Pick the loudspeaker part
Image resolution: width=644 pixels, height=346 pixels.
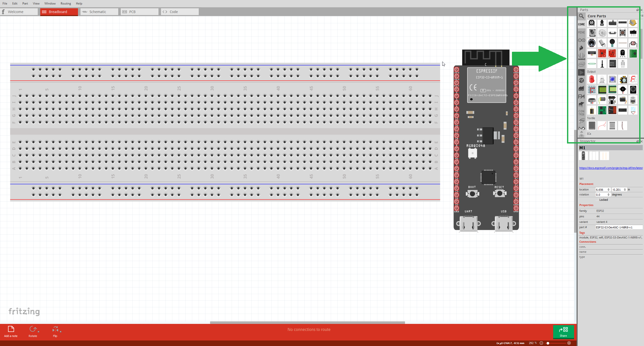633,89
